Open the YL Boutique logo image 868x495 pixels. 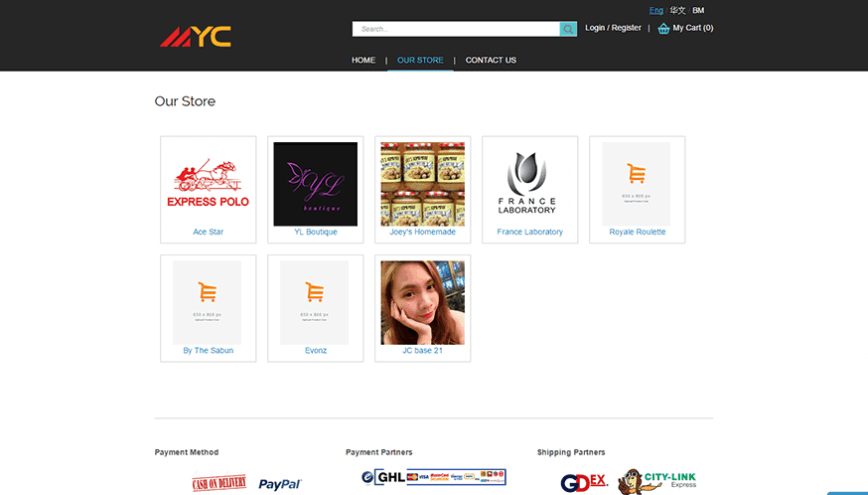click(315, 184)
